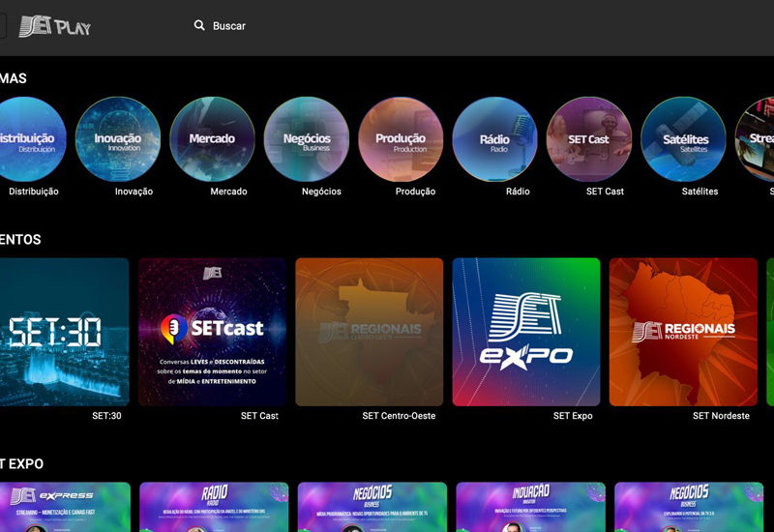Click the Produção caption under its circle
This screenshot has width=774, height=532.
[415, 192]
